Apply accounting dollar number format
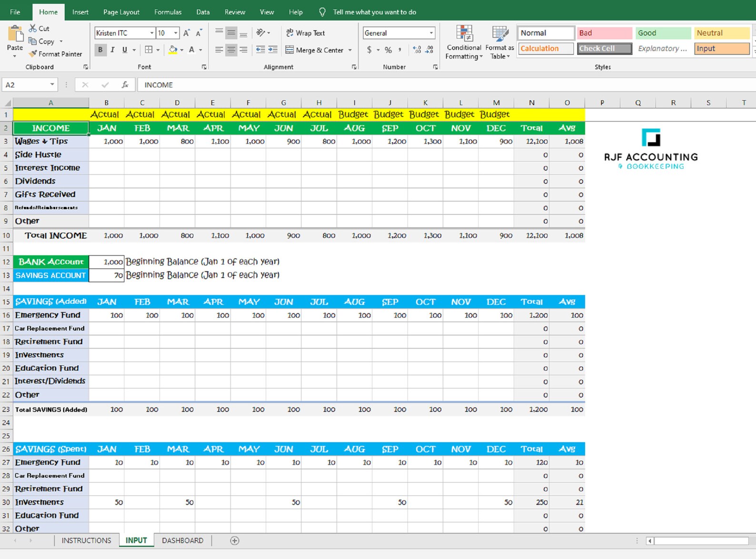 [x=369, y=50]
